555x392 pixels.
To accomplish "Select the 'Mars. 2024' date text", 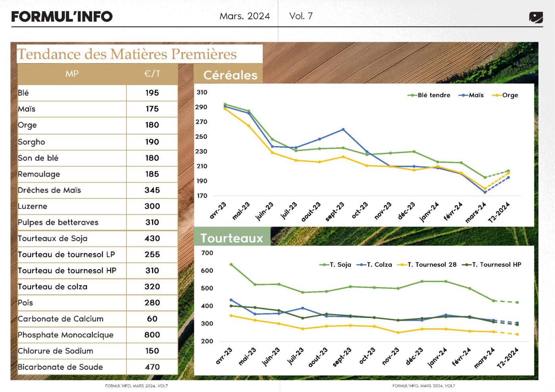I will (245, 16).
